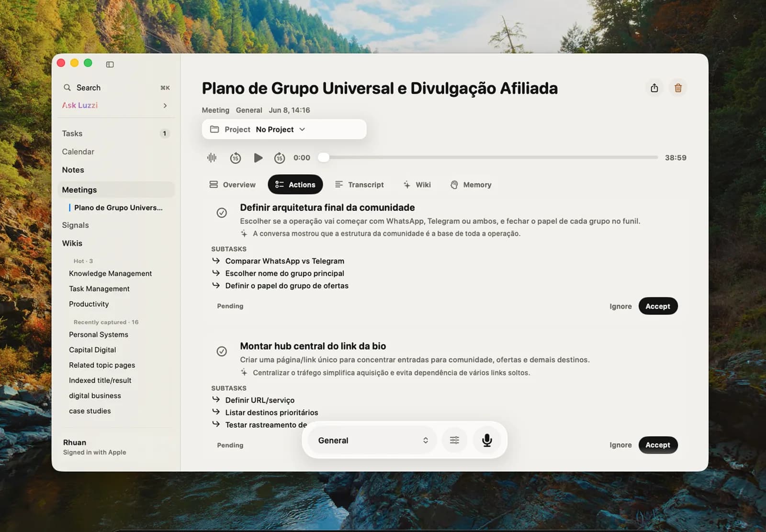Open the General selector in recorder bar
This screenshot has width=766, height=532.
pyautogui.click(x=372, y=440)
